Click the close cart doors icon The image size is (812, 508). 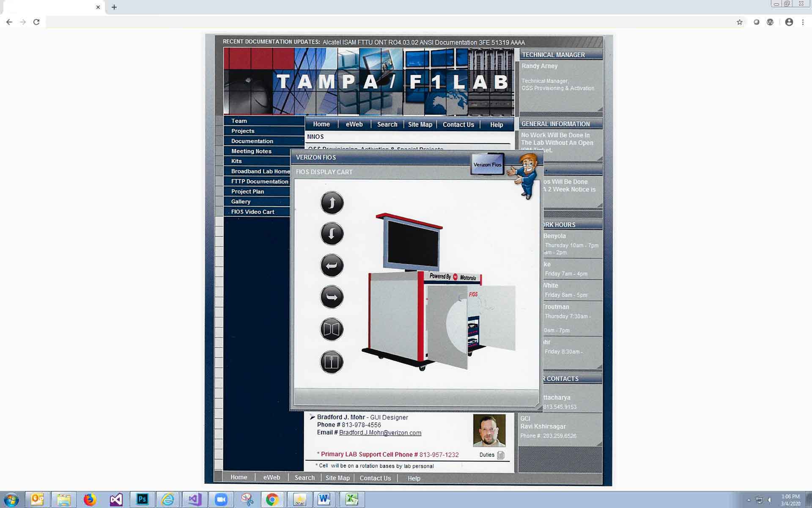coord(332,362)
